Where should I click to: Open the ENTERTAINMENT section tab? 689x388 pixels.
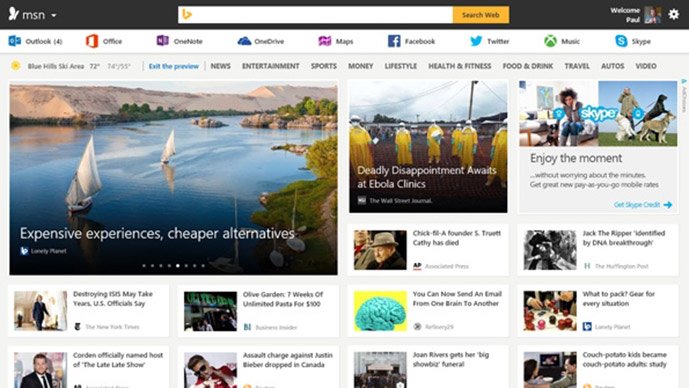[x=271, y=66]
